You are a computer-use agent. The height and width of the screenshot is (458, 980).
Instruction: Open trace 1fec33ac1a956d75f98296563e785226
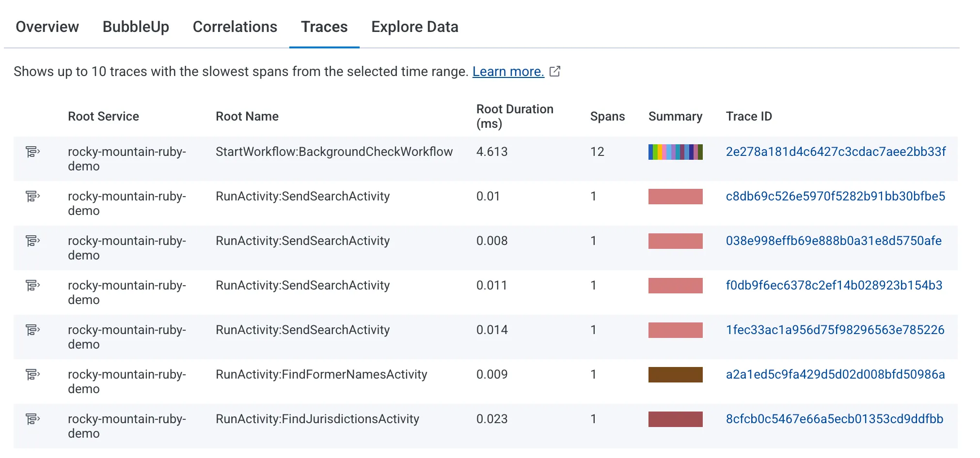[x=835, y=330]
